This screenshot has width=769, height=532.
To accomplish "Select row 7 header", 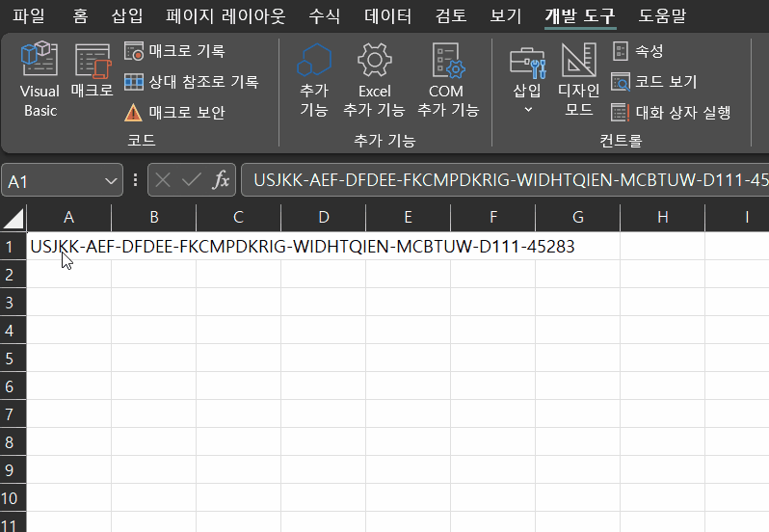I will 13,413.
